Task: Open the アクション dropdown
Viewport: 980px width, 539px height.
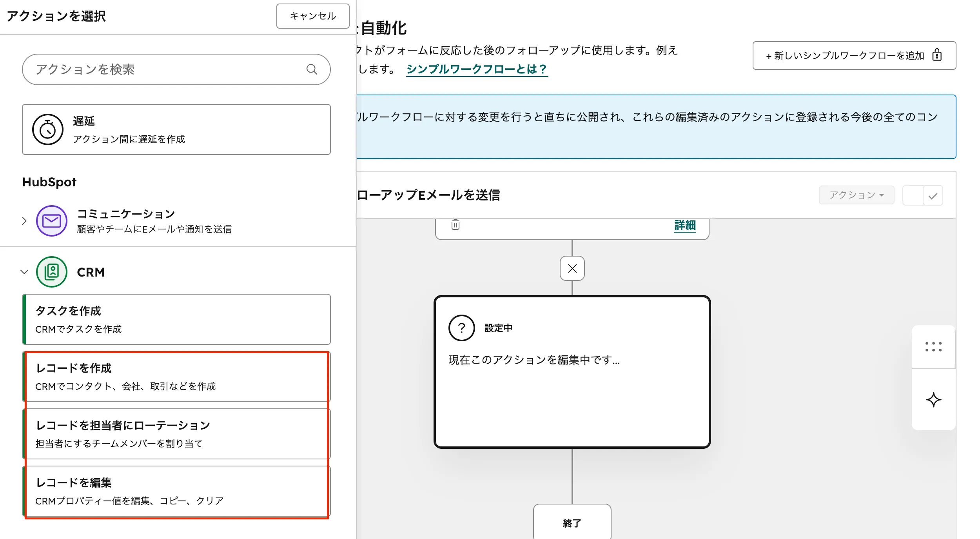Action: pyautogui.click(x=857, y=195)
